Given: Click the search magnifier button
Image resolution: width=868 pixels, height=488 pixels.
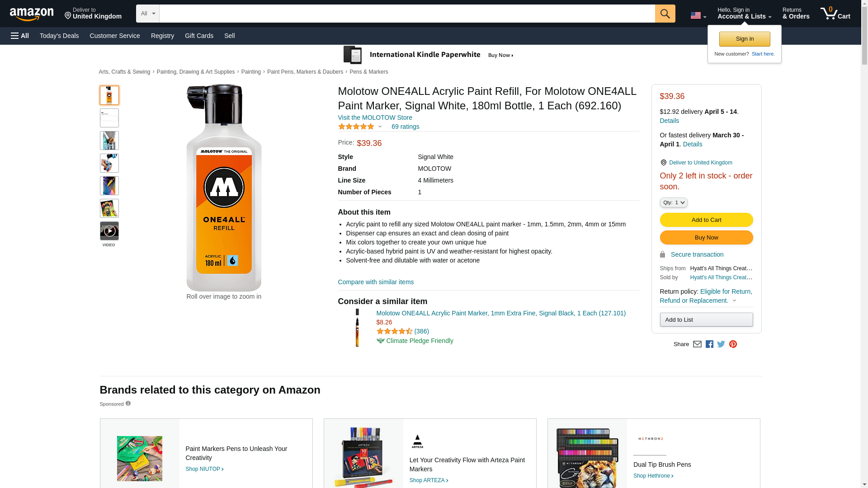Looking at the screenshot, I should click(x=665, y=14).
